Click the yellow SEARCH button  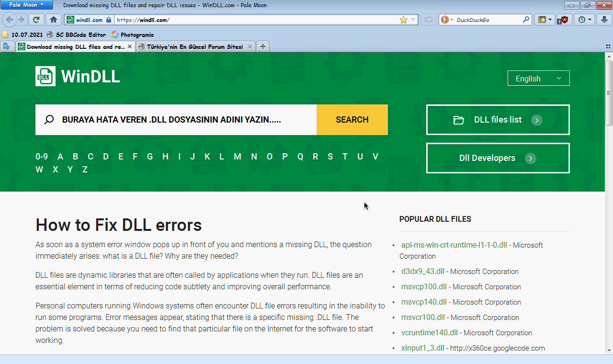point(352,120)
